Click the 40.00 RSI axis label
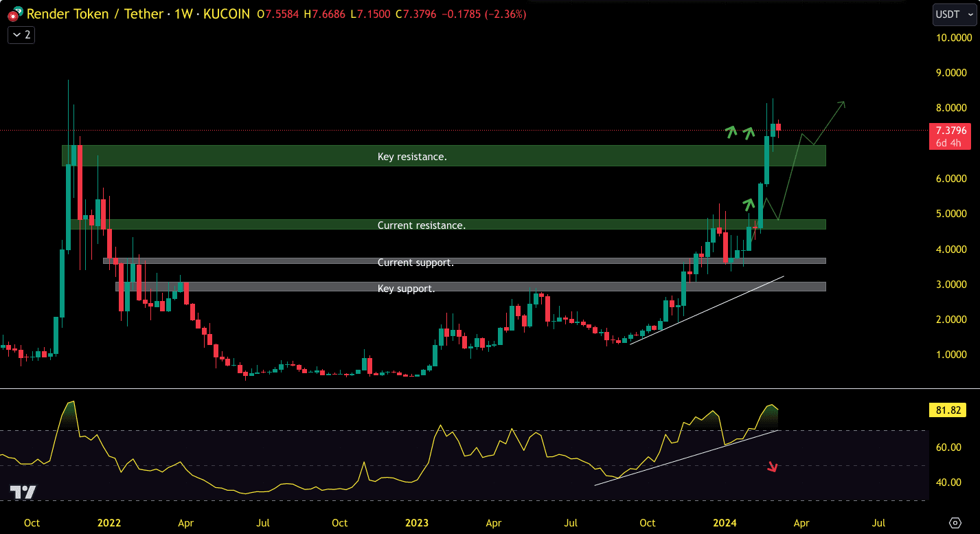980x534 pixels. tap(948, 482)
